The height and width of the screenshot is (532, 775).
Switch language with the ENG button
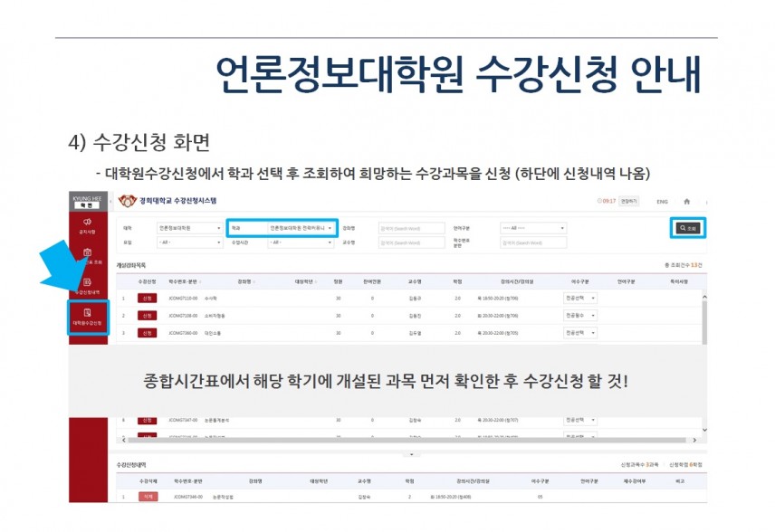(x=662, y=201)
